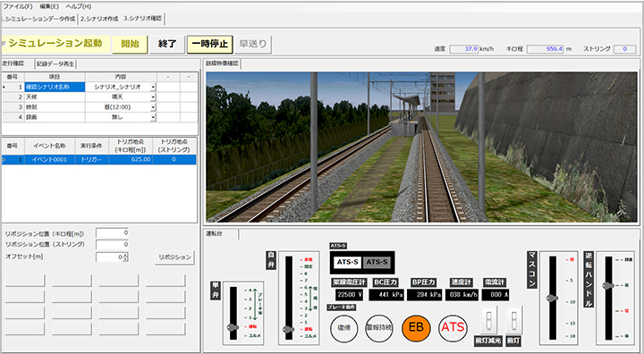Select the 時刻 row label
This screenshot has width=644, height=354.
55,107
